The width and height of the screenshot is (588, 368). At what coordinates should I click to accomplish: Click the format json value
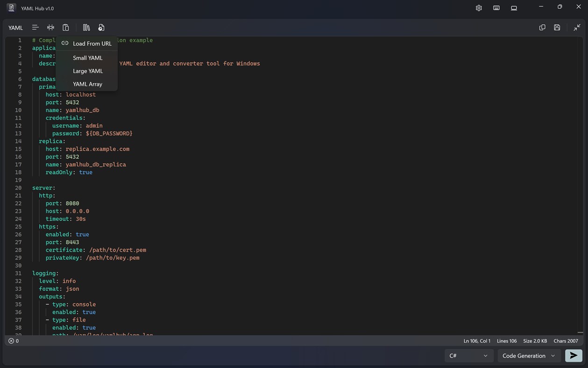72,289
